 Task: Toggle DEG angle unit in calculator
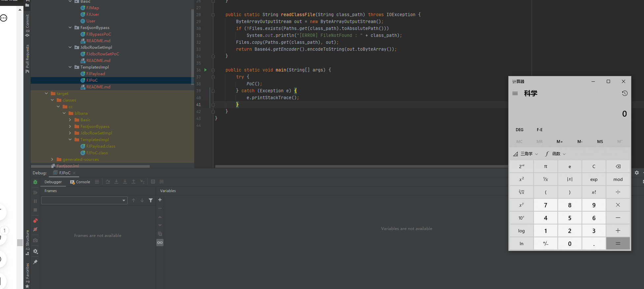pos(519,130)
